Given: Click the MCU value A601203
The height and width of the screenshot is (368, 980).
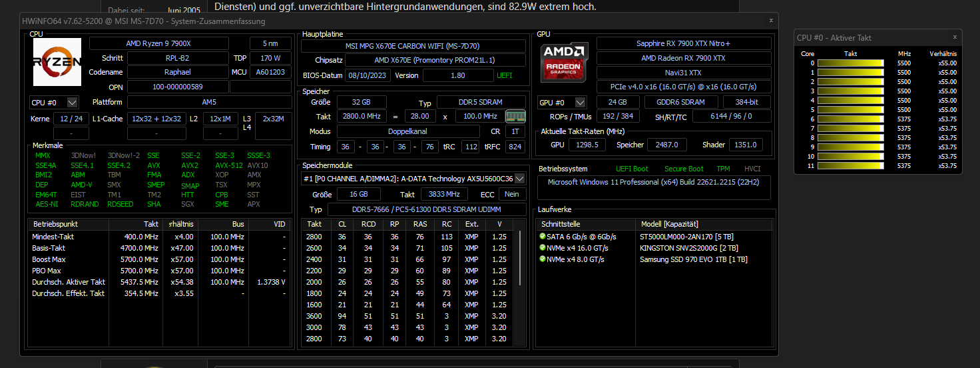Looking at the screenshot, I should click(x=270, y=72).
